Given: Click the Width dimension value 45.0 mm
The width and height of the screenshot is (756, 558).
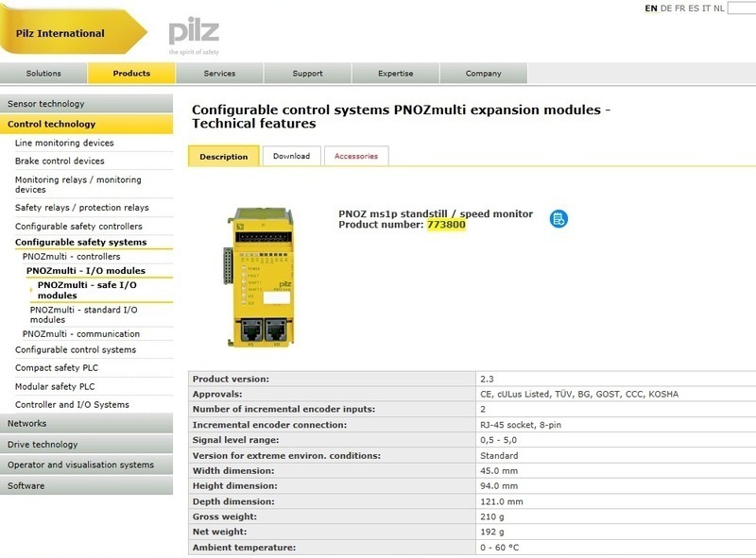Looking at the screenshot, I should click(499, 471).
